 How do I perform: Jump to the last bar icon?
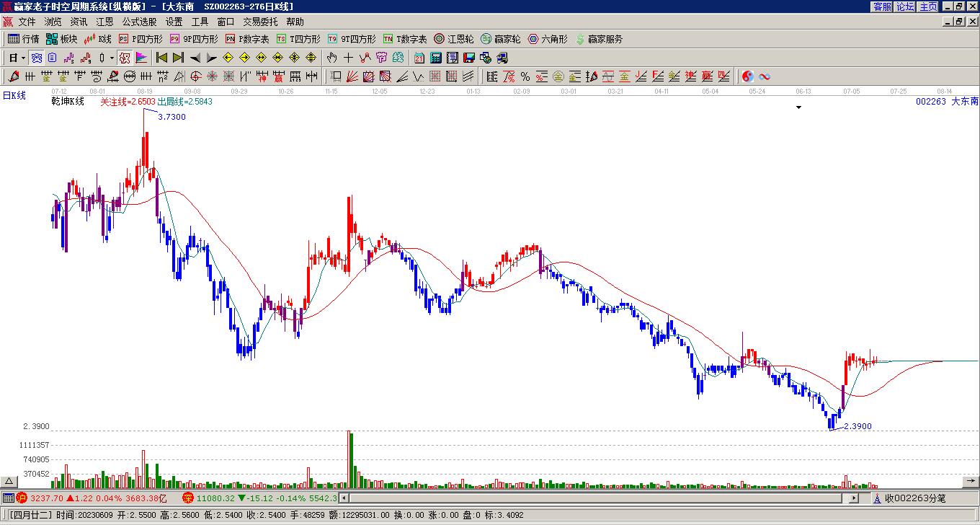[x=178, y=58]
